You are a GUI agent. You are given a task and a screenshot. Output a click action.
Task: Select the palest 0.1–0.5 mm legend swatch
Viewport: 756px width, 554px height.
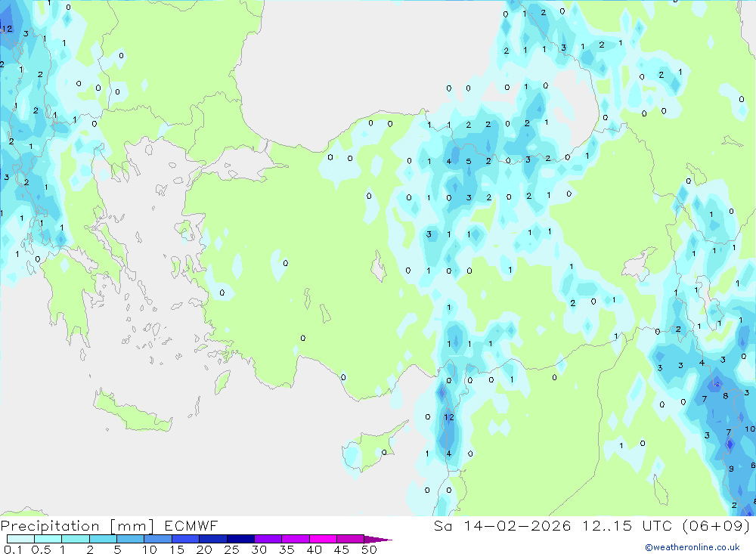point(20,539)
